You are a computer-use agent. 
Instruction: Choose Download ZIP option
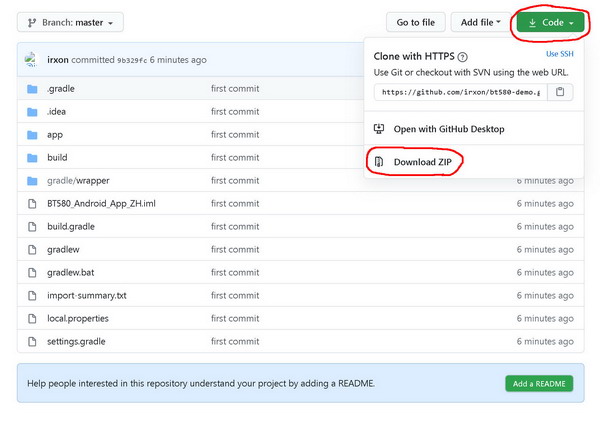point(474,162)
